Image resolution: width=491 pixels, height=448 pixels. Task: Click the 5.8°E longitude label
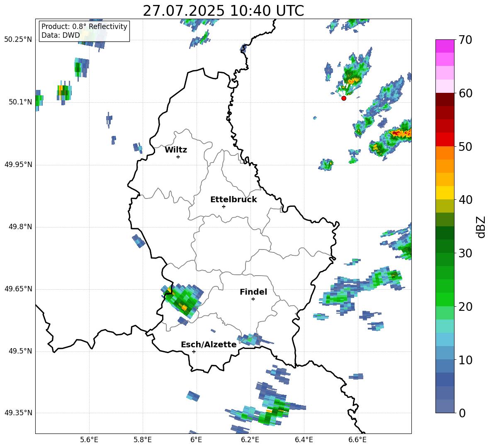click(x=143, y=440)
